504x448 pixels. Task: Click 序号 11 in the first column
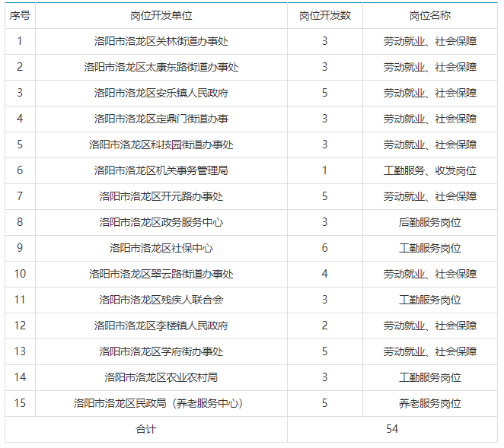coord(20,300)
